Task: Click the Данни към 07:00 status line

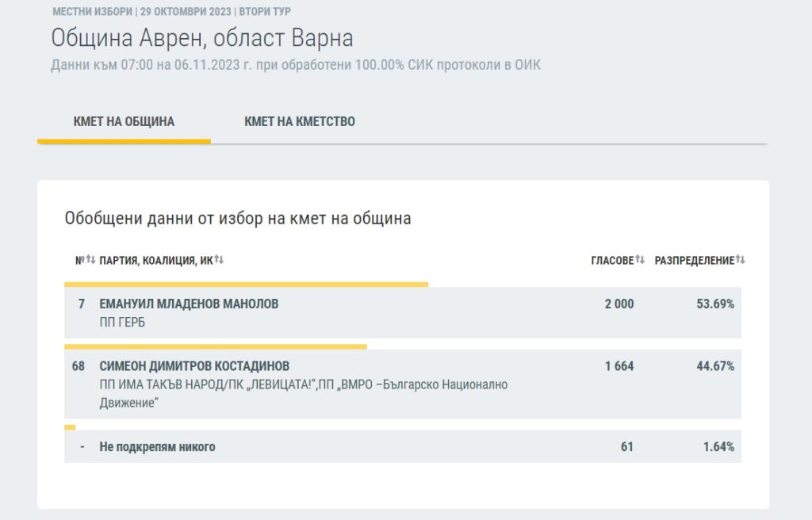Action: coord(296,65)
